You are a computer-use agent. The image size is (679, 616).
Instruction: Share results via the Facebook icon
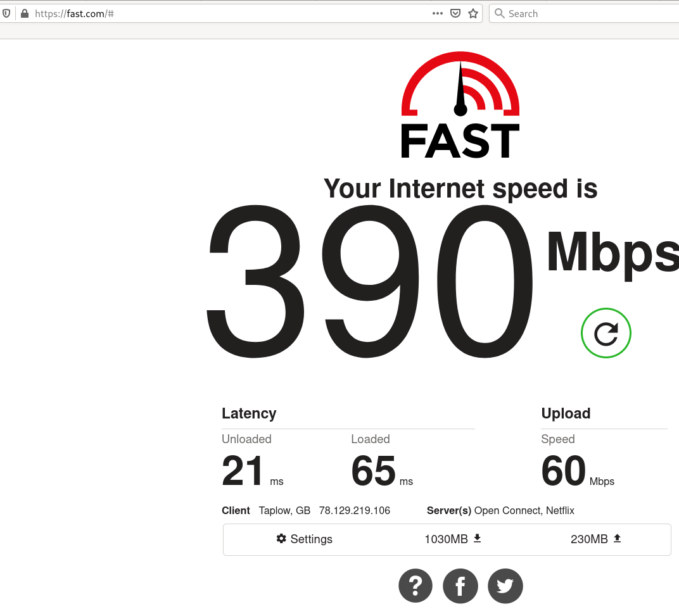click(460, 586)
